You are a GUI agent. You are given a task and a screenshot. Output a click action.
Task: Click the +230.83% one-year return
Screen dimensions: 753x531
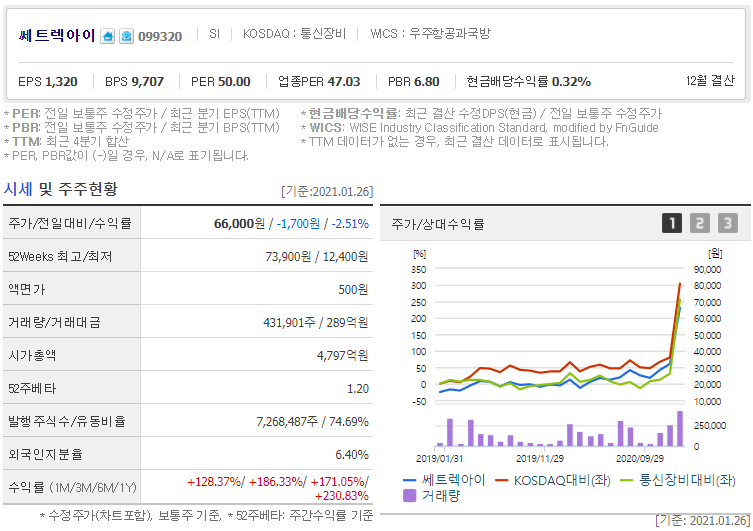tap(341, 496)
